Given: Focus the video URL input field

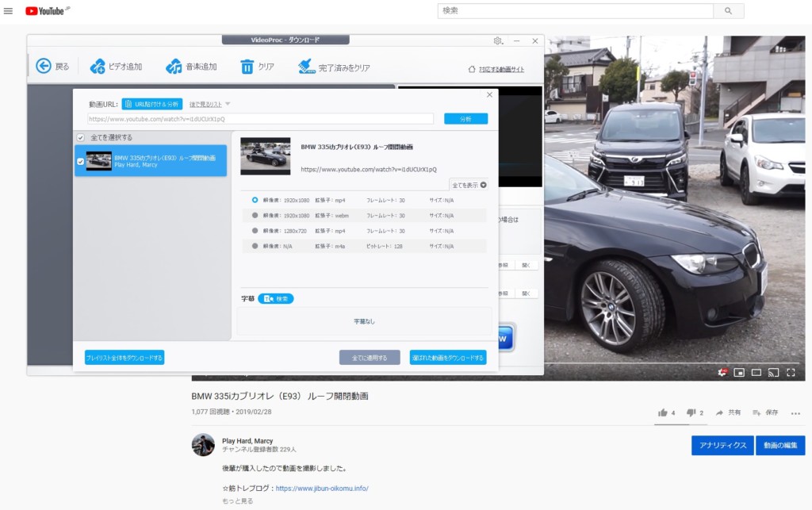Looking at the screenshot, I should (260, 119).
